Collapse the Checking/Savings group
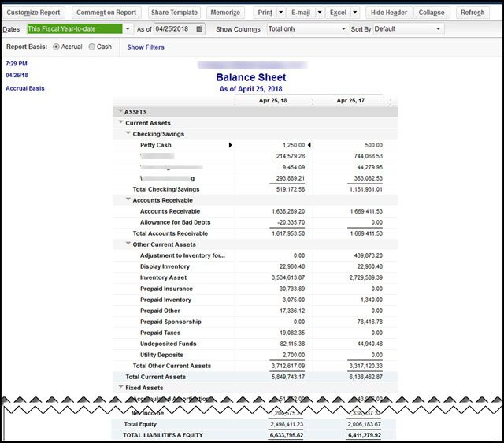The image size is (504, 443). click(128, 134)
